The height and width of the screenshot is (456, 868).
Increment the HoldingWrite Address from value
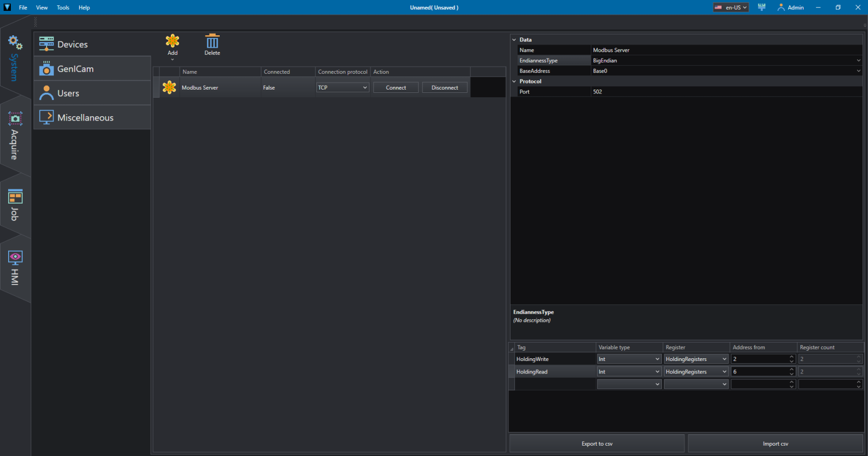pos(792,357)
